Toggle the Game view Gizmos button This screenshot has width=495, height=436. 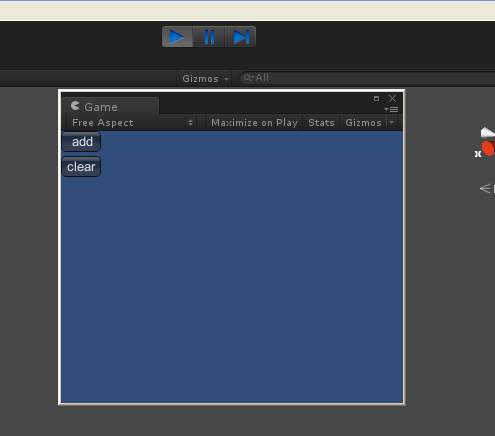363,123
